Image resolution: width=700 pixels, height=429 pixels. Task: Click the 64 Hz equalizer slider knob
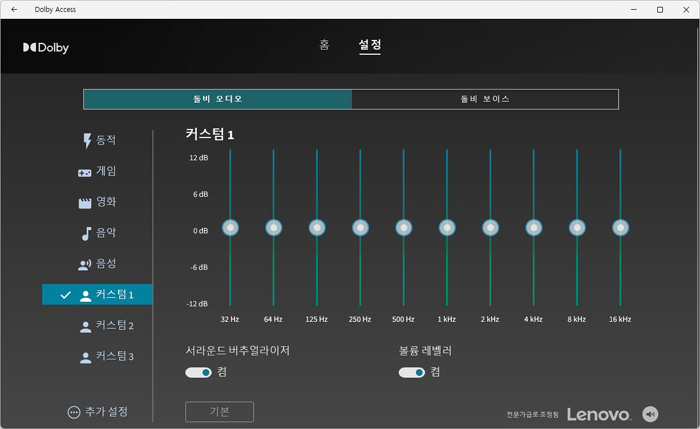274,228
